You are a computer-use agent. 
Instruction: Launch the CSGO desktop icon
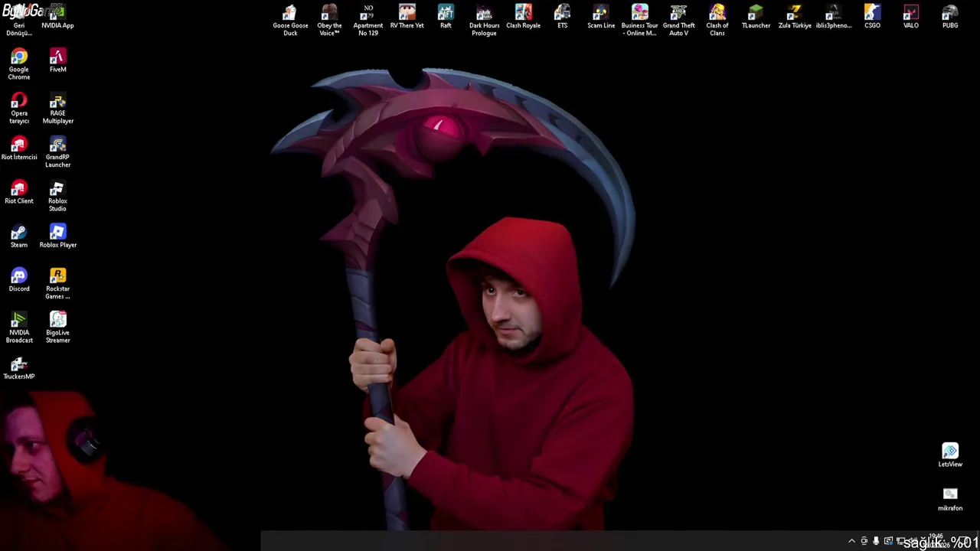click(872, 16)
